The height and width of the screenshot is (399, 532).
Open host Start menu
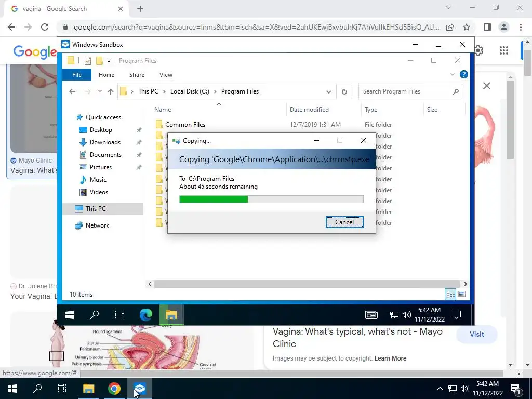pos(12,389)
